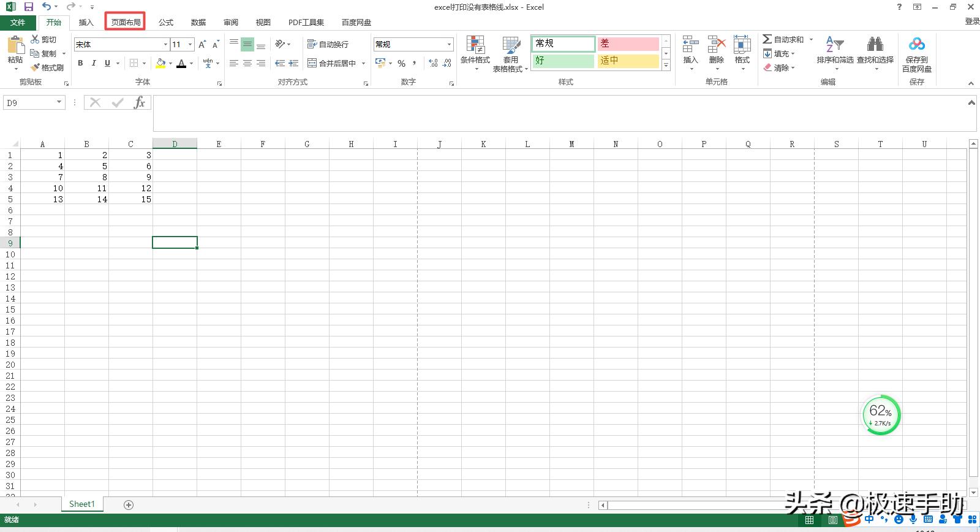The width and height of the screenshot is (980, 532).
Task: Click the Insert Function fx icon
Action: pyautogui.click(x=140, y=103)
